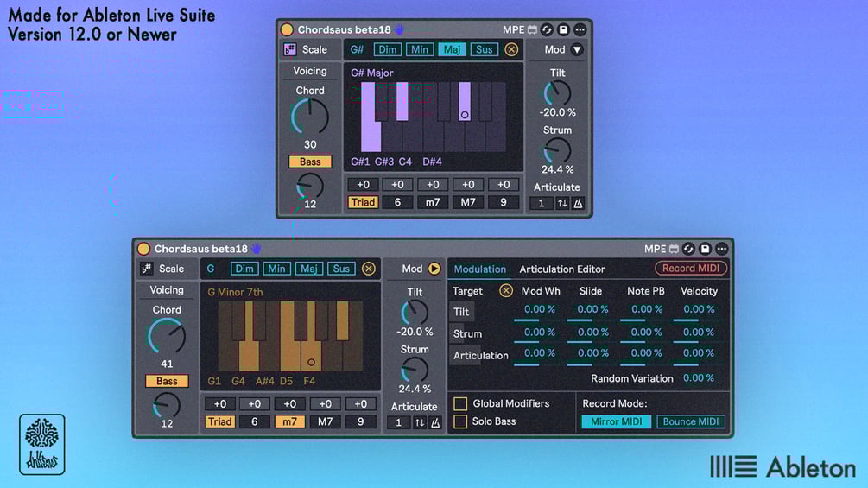Click Articulate number box in lower device
868x488 pixels.
tap(398, 422)
